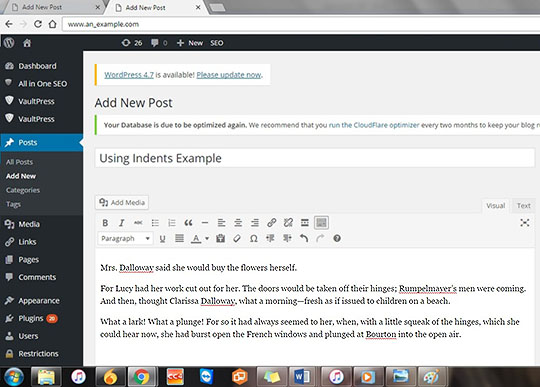The width and height of the screenshot is (540, 387).
Task: Click 'Please update now' link
Action: coord(229,75)
